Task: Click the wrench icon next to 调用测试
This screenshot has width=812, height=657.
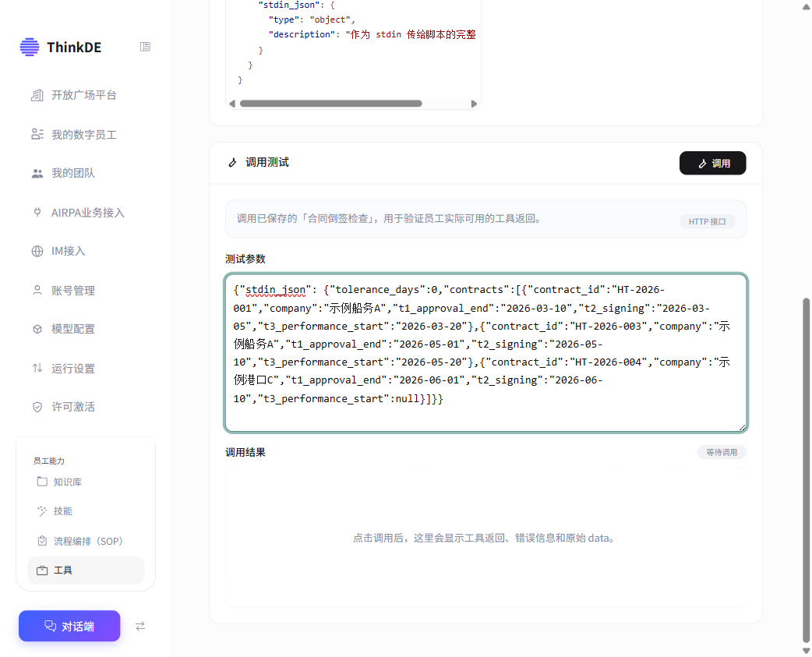Action: 232,163
